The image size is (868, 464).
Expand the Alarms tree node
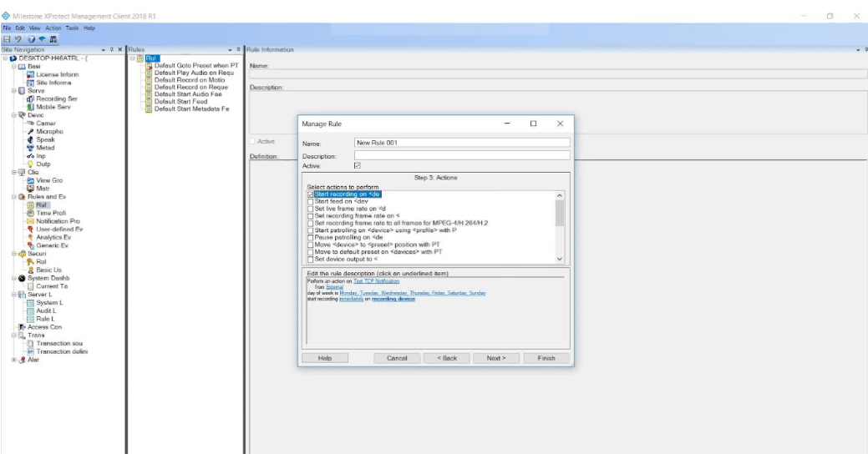point(14,360)
